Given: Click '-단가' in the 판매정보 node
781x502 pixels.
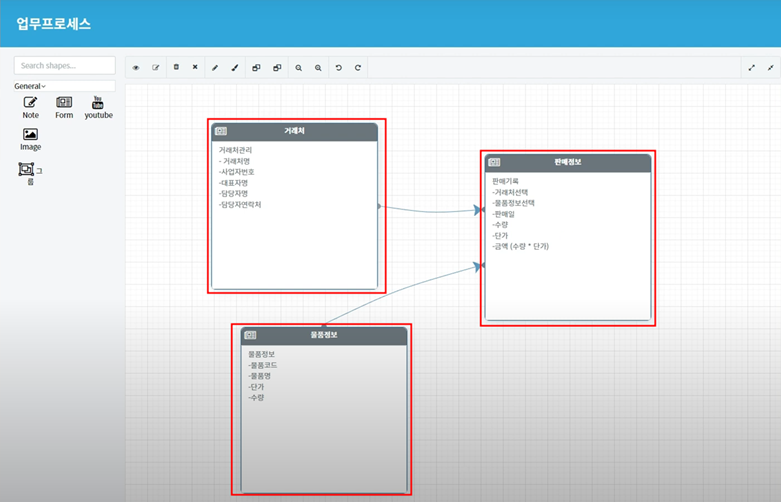Looking at the screenshot, I should 501,236.
